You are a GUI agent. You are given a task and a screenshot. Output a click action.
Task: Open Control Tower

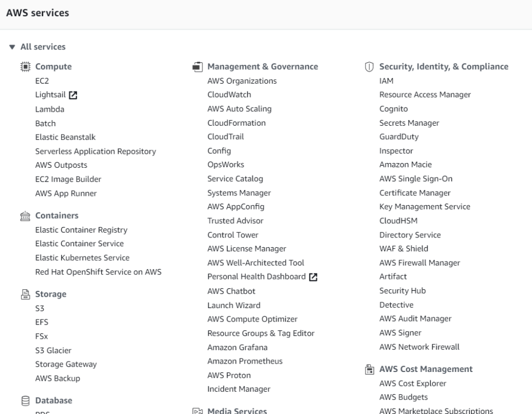click(233, 235)
